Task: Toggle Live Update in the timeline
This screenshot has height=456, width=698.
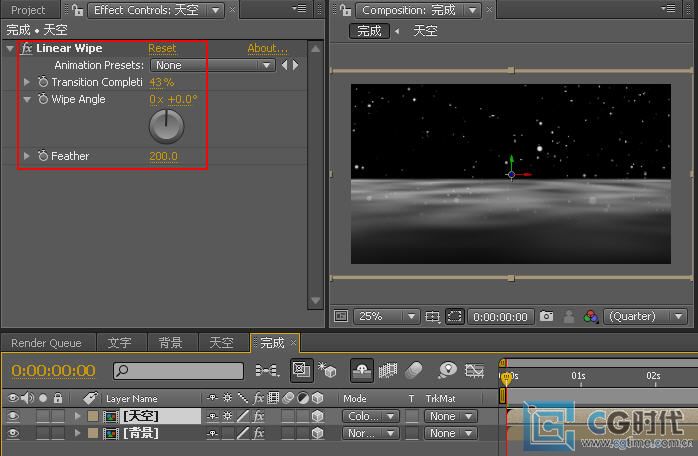Action: click(x=301, y=370)
